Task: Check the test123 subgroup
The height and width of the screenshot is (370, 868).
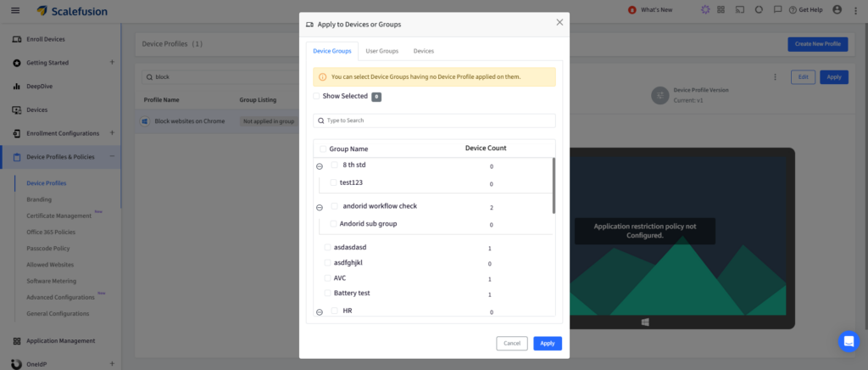Action: [x=333, y=182]
